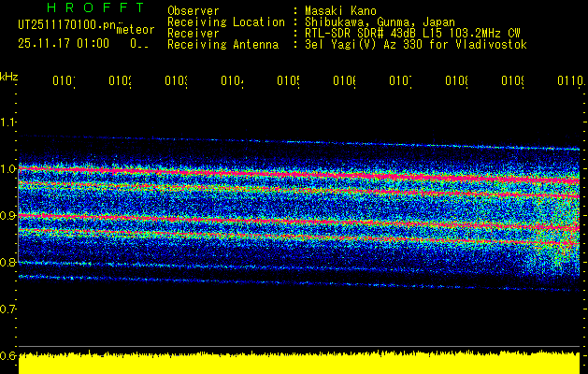This screenshot has width=588, height=374.
Task: Click the 3el Yagi(V) Az 330 antenna text
Action: [x=416, y=45]
